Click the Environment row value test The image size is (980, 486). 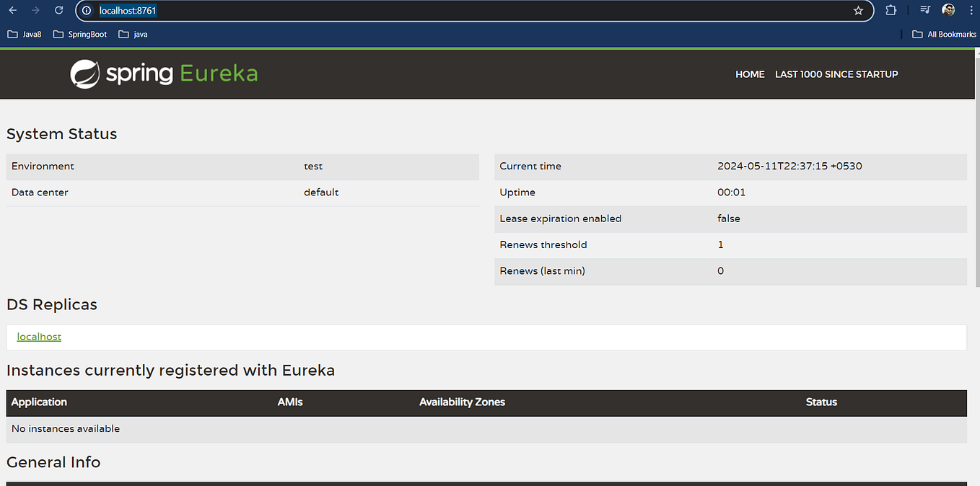312,166
